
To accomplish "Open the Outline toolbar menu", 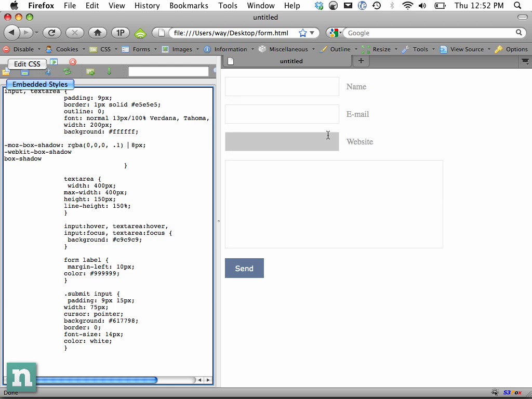I will pos(338,49).
